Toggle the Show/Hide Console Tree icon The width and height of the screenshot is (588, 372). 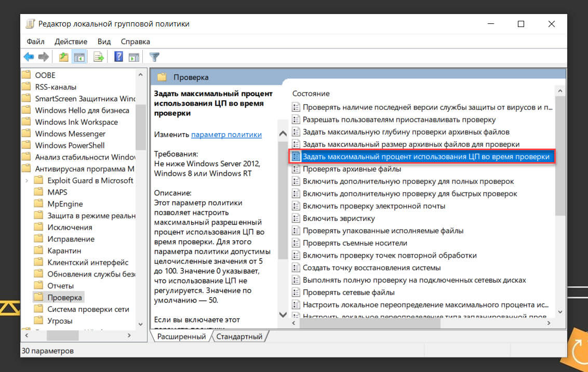coord(79,56)
